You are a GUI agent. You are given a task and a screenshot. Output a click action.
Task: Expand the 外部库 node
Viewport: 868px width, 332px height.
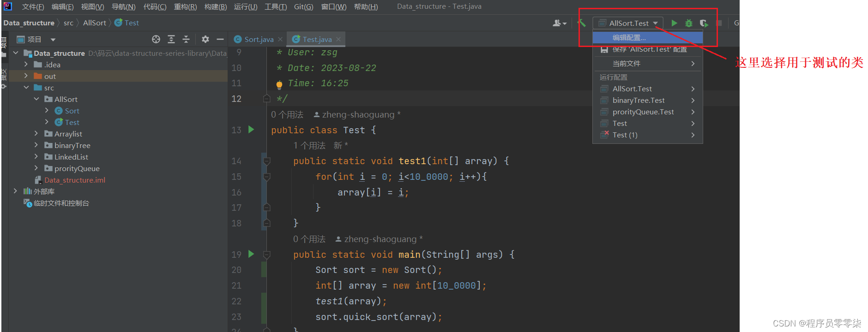pos(16,191)
